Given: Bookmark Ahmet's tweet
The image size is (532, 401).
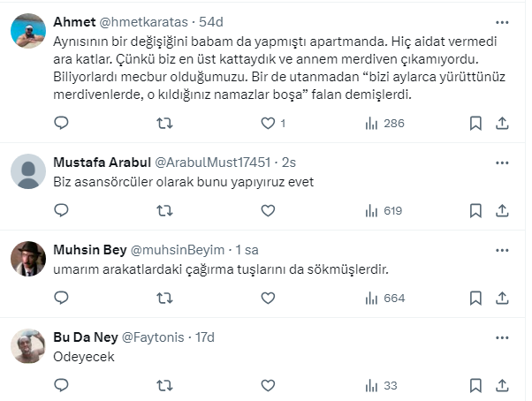Looking at the screenshot, I should (x=475, y=124).
